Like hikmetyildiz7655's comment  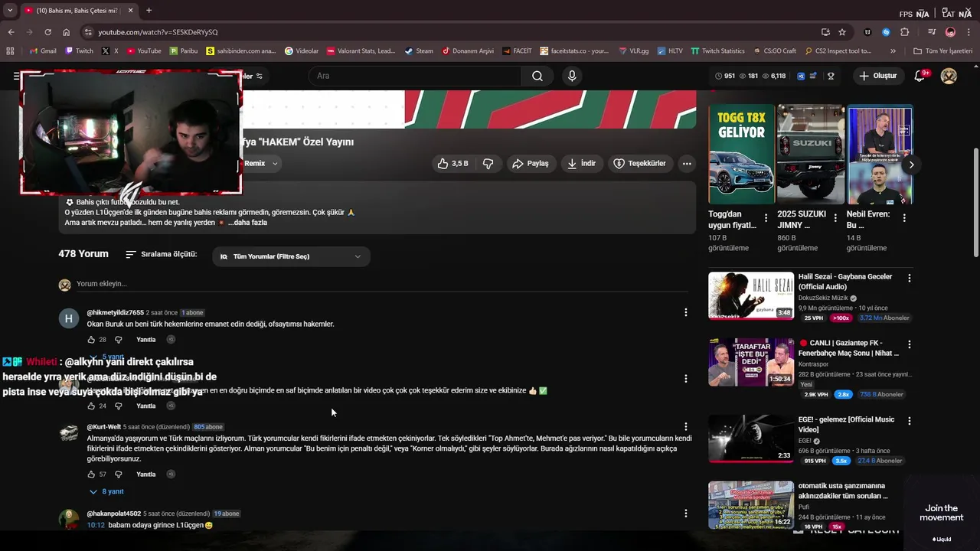pyautogui.click(x=92, y=340)
